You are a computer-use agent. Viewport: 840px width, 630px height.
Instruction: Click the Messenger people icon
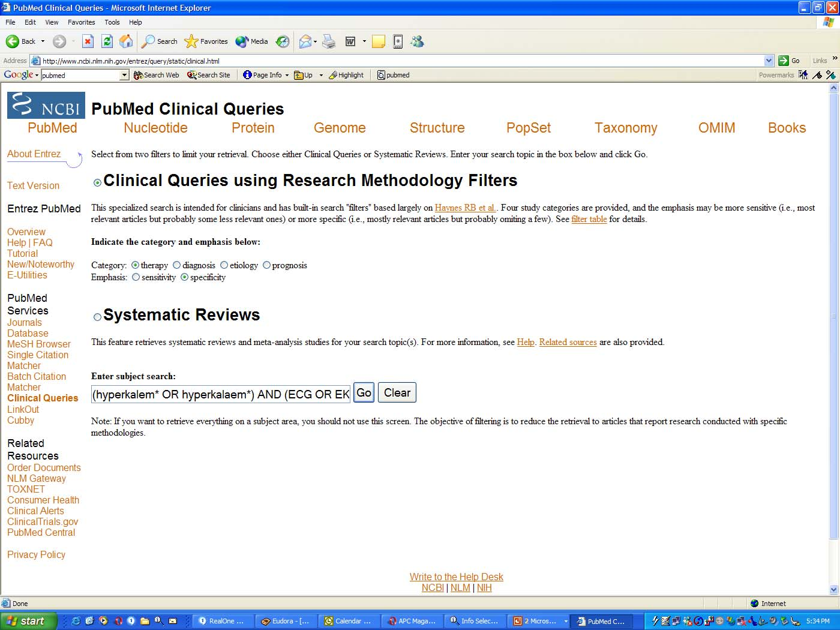pos(417,41)
